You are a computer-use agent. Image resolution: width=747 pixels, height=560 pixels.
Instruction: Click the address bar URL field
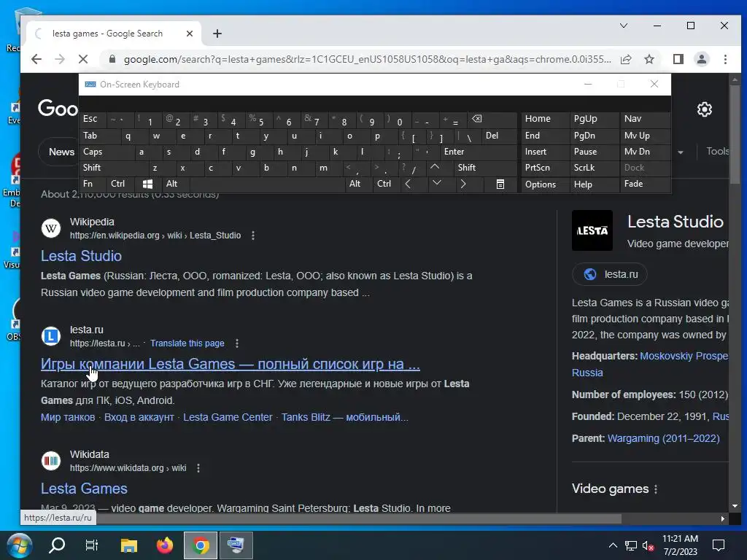pos(367,60)
